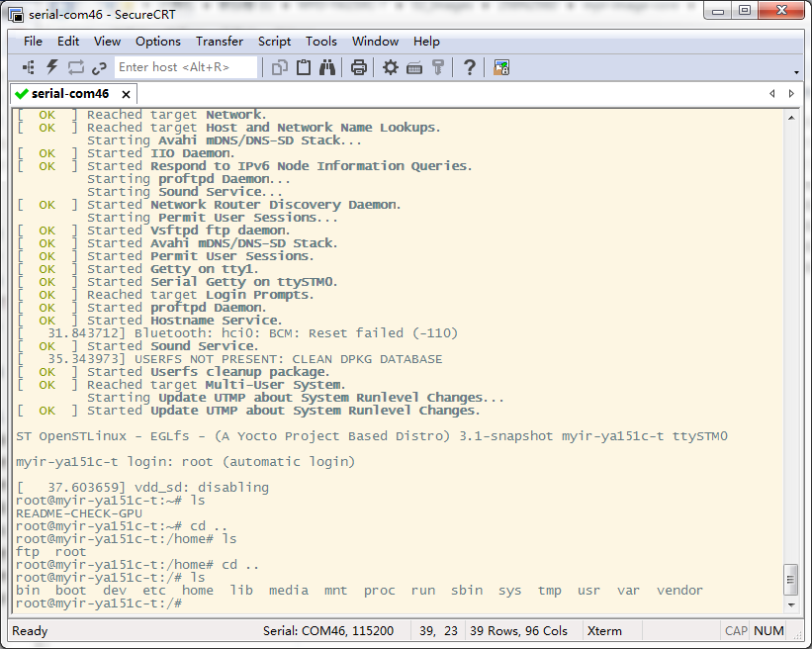812x649 pixels.
Task: Select the serial-com46 session tab
Action: (68, 94)
